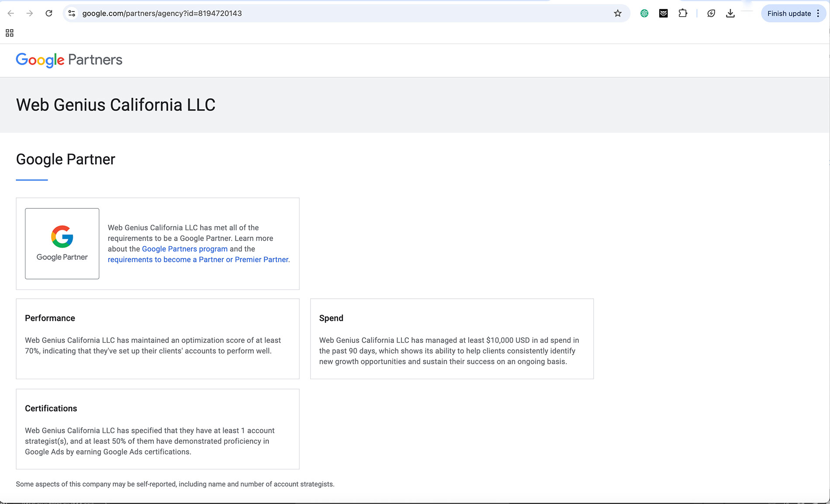This screenshot has height=504, width=830.
Task: Open the green ChatGPT-style extension icon
Action: click(644, 14)
